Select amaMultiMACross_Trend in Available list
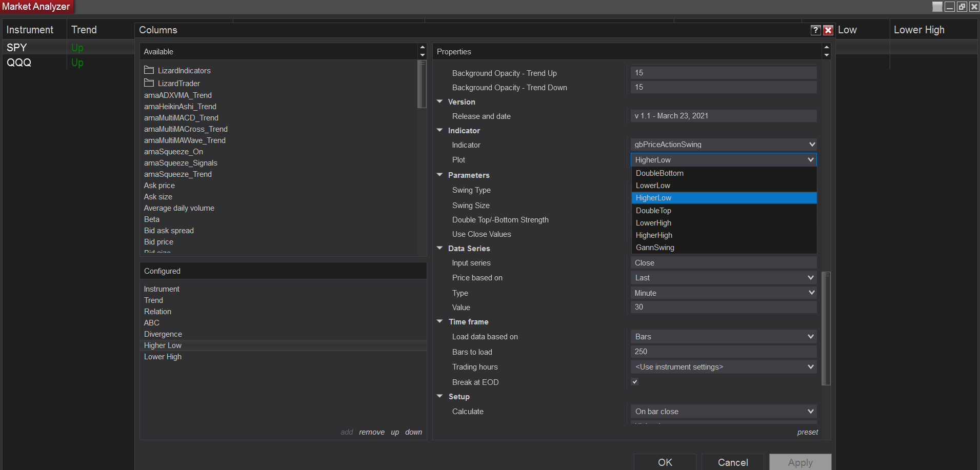The height and width of the screenshot is (470, 980). click(x=186, y=129)
